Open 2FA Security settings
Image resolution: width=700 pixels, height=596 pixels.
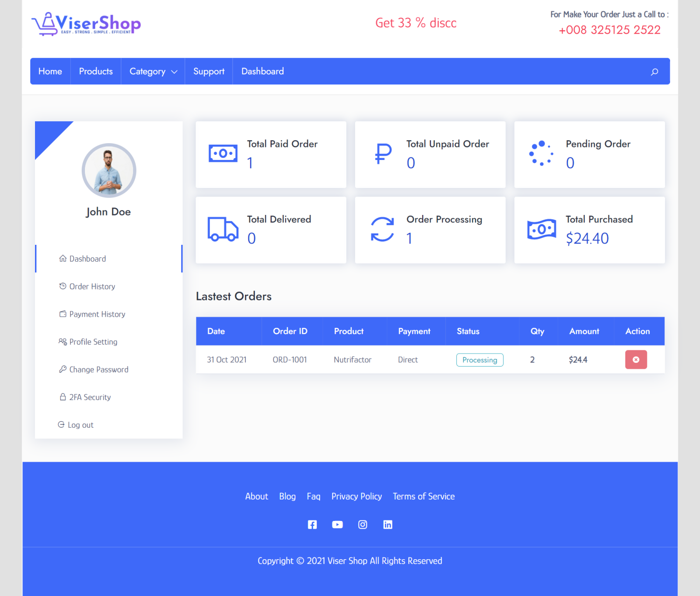click(90, 397)
